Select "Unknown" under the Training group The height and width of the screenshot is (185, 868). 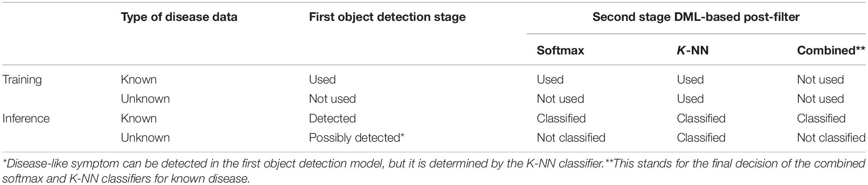click(145, 99)
